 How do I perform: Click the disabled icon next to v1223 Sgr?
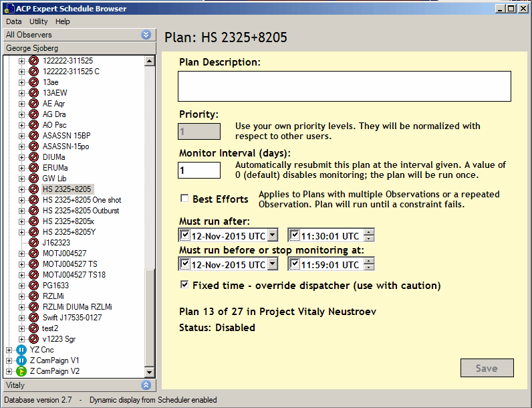(33, 339)
